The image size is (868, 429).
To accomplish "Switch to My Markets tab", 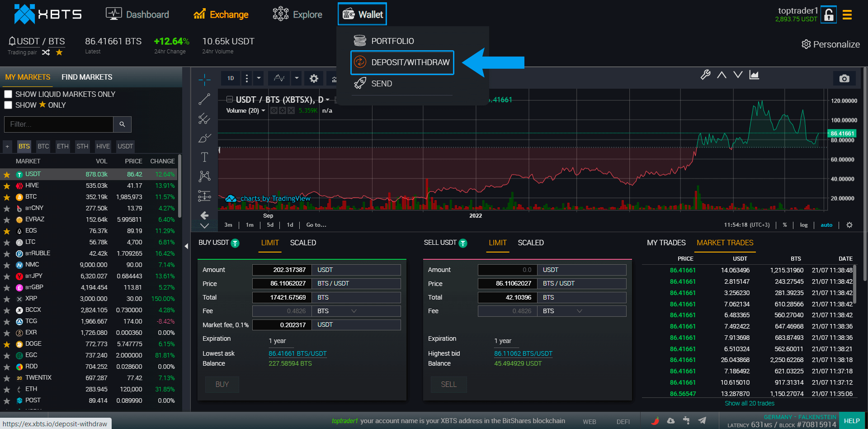I will click(x=28, y=77).
